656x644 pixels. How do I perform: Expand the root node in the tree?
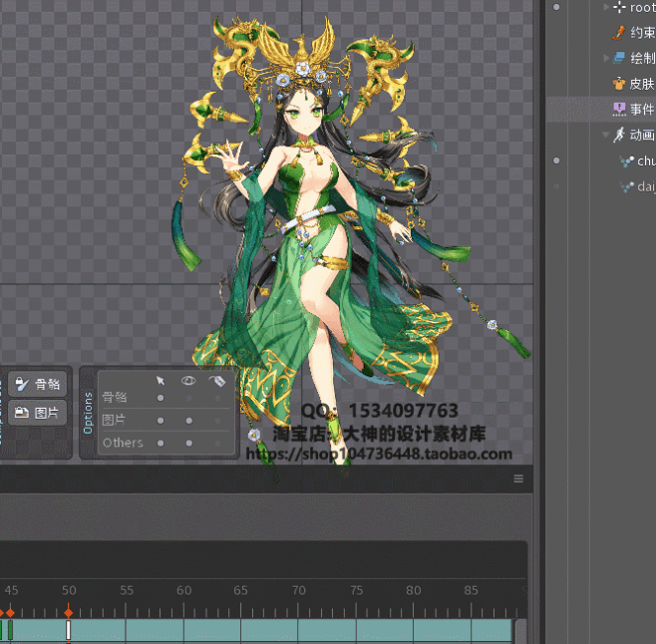[606, 7]
